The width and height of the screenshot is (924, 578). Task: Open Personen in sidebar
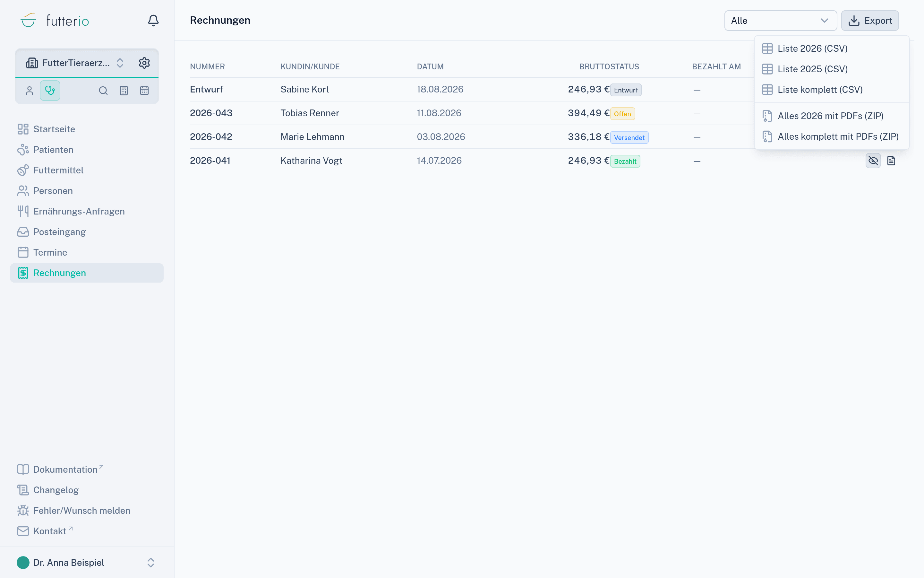[87, 191]
